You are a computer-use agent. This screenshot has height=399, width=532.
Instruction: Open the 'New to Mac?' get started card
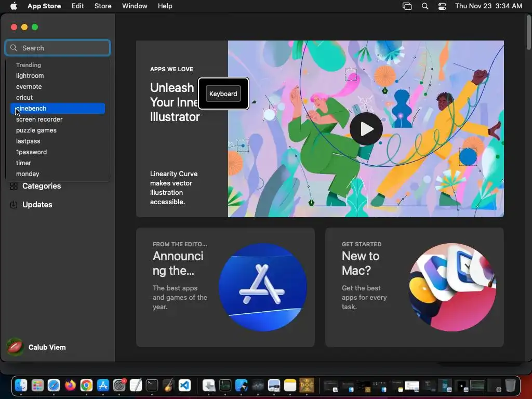[x=415, y=287]
